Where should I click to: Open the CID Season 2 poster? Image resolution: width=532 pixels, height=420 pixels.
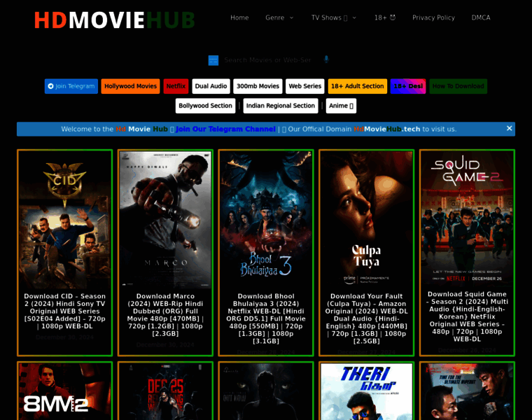pos(65,220)
